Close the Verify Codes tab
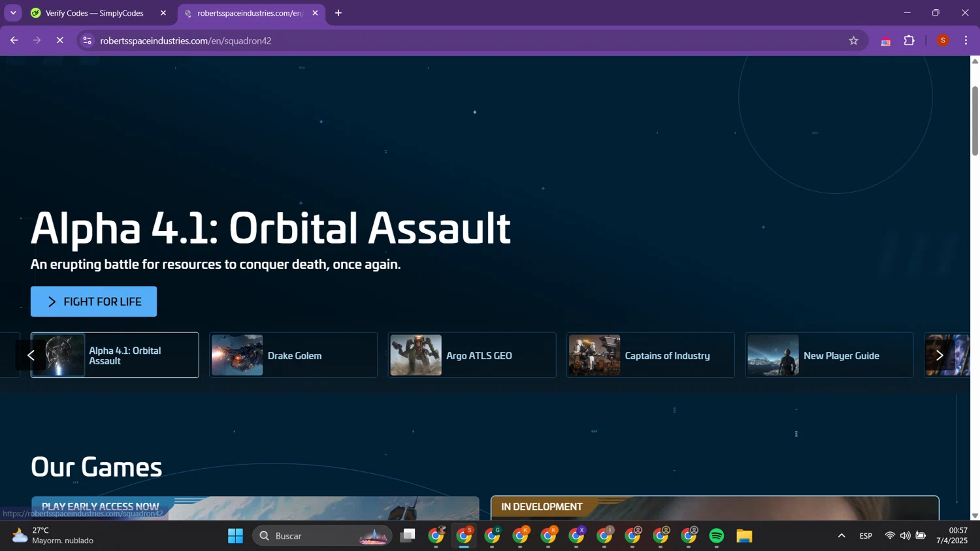 (163, 13)
